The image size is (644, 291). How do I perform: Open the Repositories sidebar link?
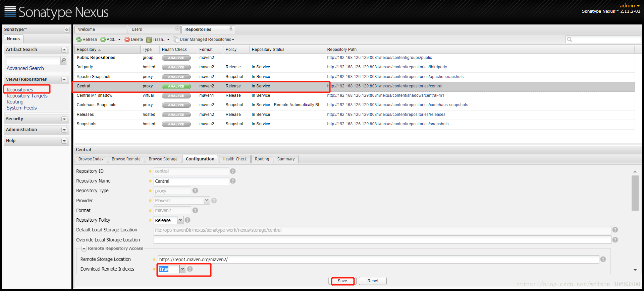(20, 90)
